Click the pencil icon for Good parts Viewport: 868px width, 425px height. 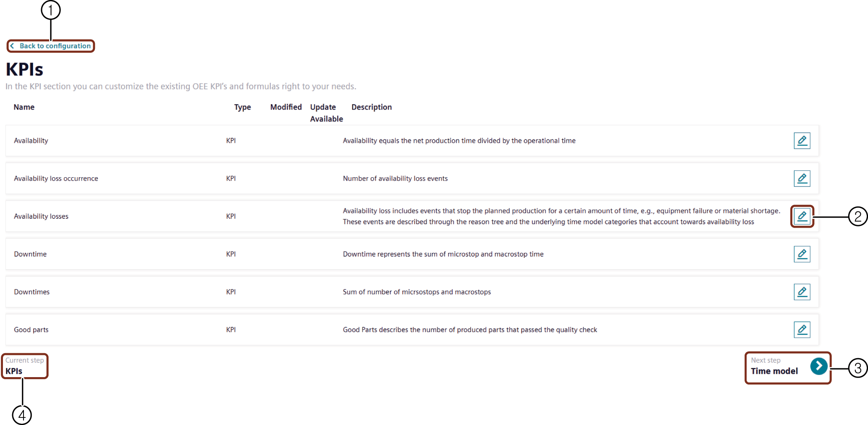(x=802, y=330)
